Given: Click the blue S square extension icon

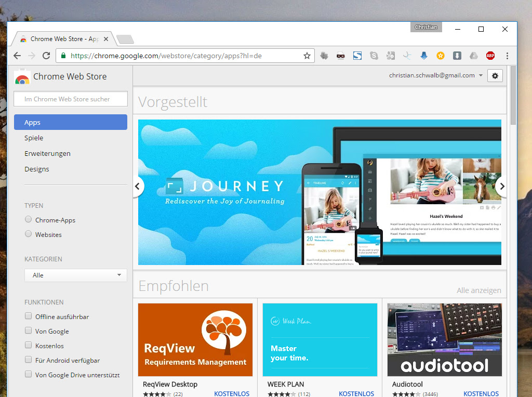Looking at the screenshot, I should 357,56.
